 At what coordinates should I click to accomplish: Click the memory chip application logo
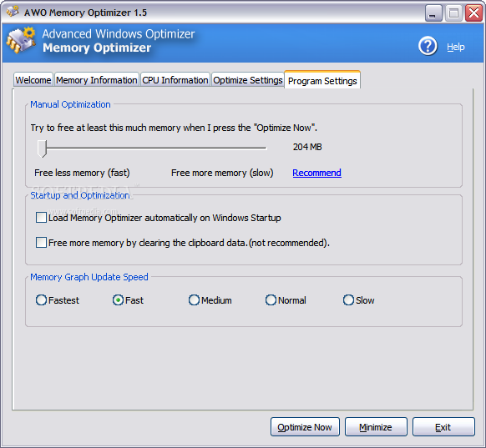[x=21, y=40]
